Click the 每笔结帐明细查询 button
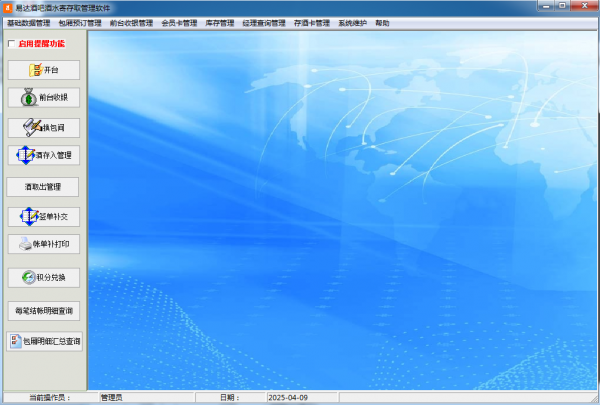 click(x=44, y=311)
